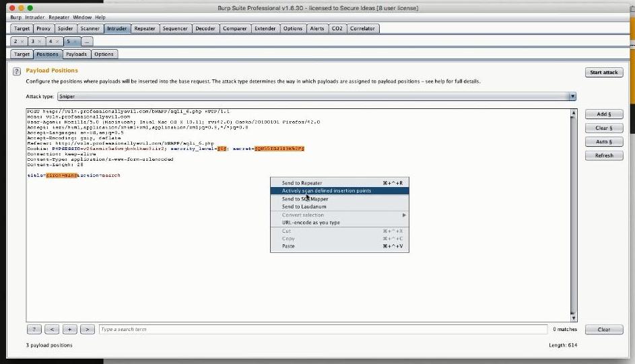Image resolution: width=635 pixels, height=364 pixels.
Task: Switch to the Spider tab
Action: 65,28
